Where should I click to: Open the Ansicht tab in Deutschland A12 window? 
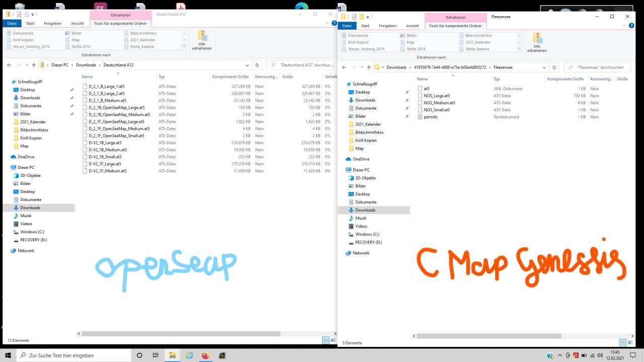point(77,23)
